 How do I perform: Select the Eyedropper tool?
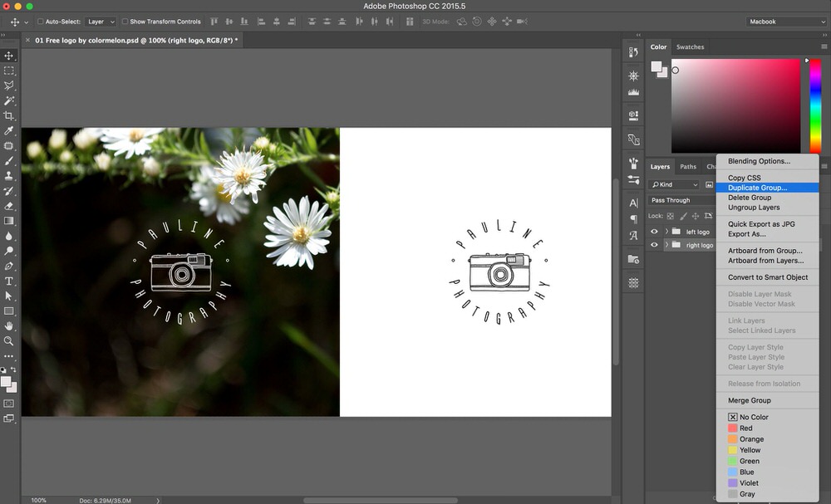coord(9,130)
